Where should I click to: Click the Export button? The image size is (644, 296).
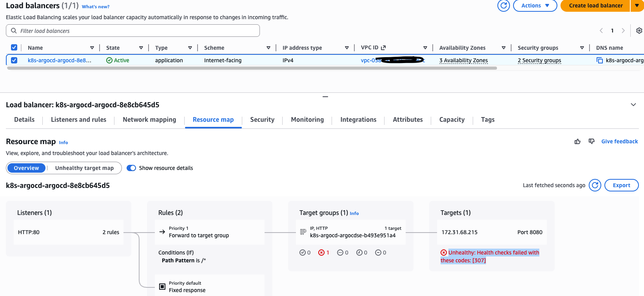coord(621,185)
